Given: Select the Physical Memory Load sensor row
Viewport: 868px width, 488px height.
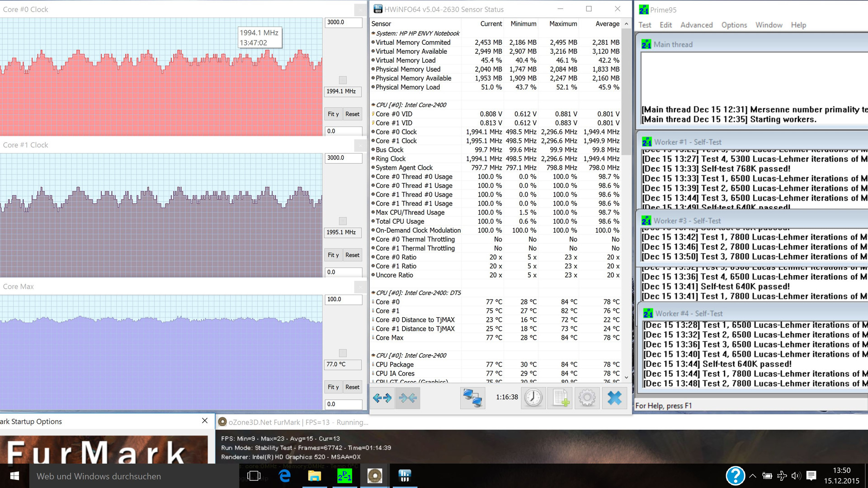Looking at the screenshot, I should 495,87.
